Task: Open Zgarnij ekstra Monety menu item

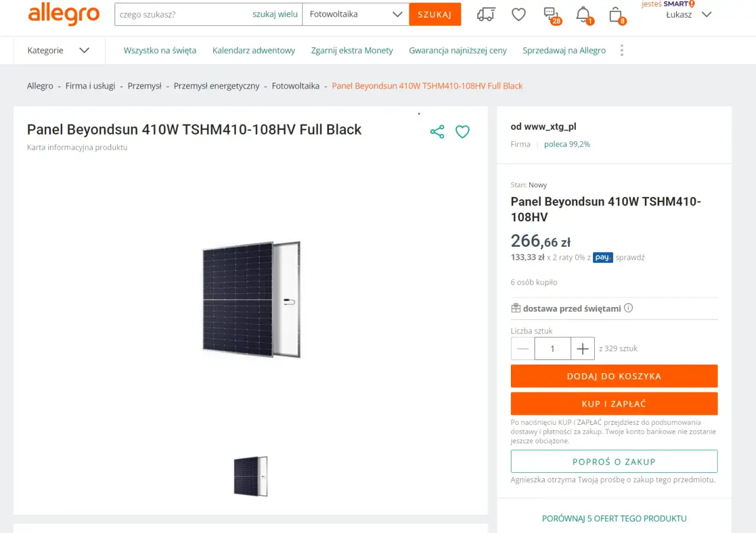Action: 352,50
